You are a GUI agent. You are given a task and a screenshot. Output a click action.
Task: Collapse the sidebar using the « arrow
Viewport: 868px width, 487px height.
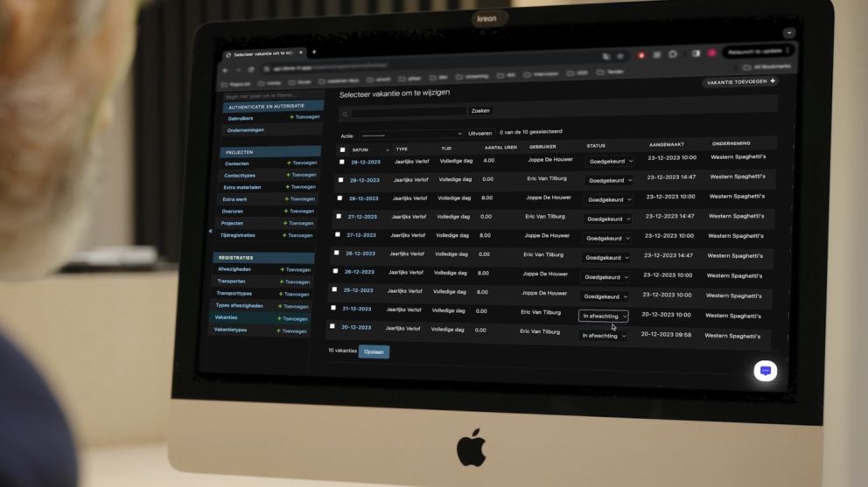point(210,231)
